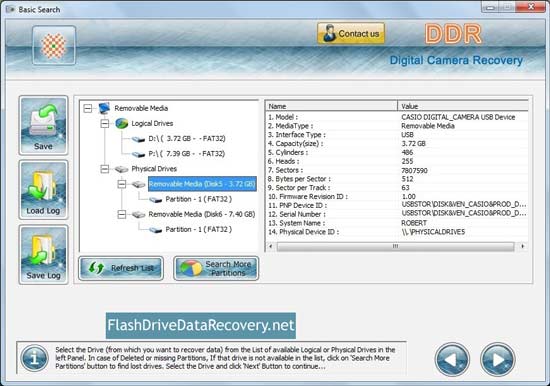Click the Name column header
This screenshot has height=386, width=550.
tap(331, 106)
